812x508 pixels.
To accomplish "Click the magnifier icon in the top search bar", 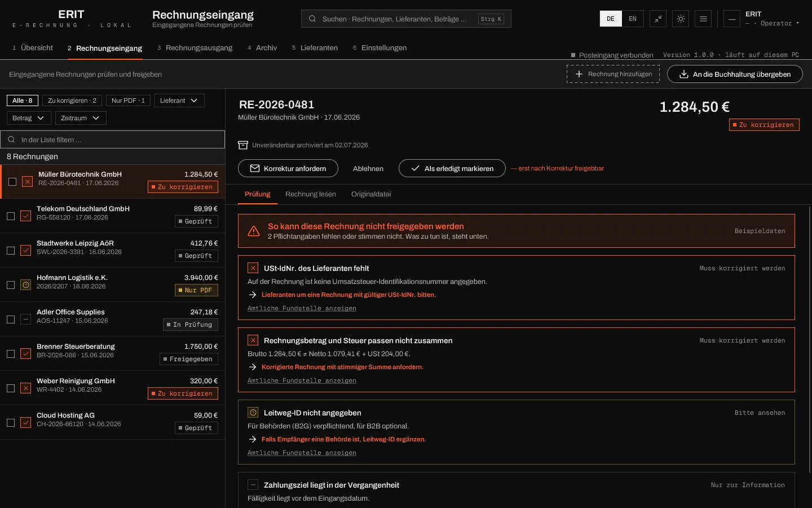I will pyautogui.click(x=312, y=19).
